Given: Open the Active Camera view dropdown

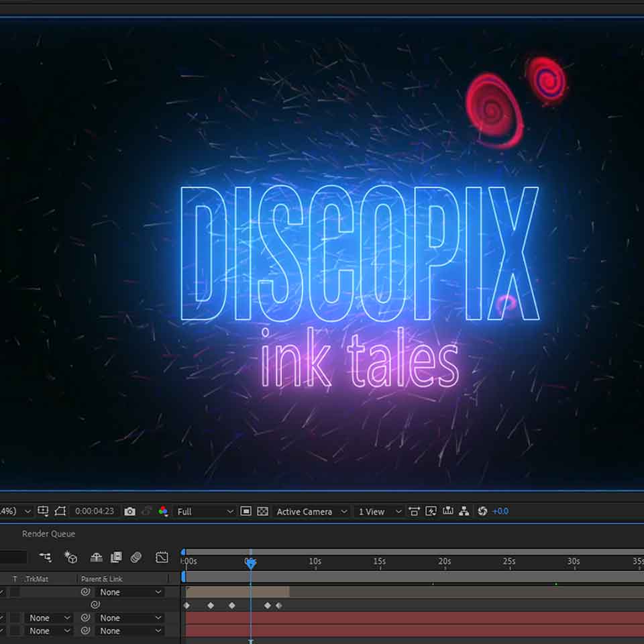Looking at the screenshot, I should tap(312, 511).
